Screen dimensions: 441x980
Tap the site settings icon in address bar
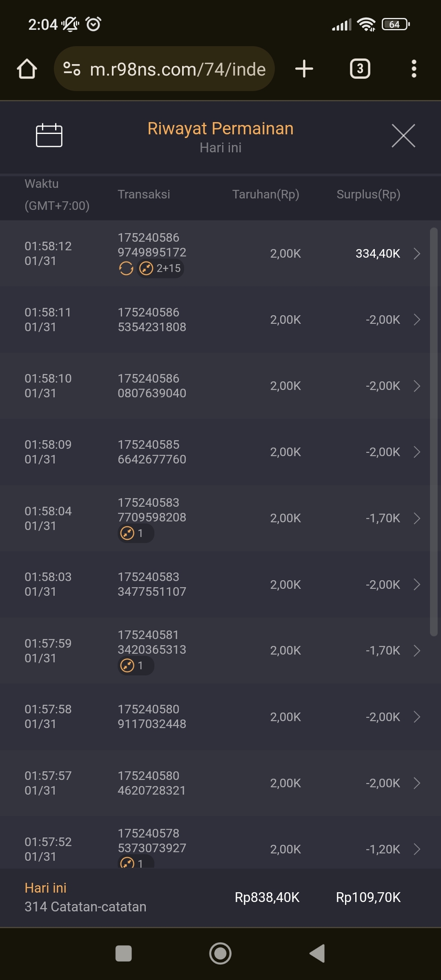point(72,69)
